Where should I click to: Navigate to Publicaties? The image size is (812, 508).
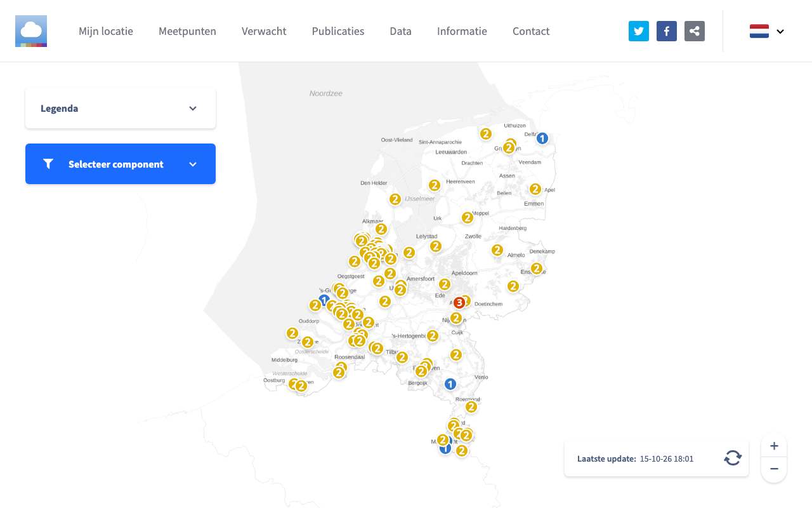pyautogui.click(x=338, y=31)
